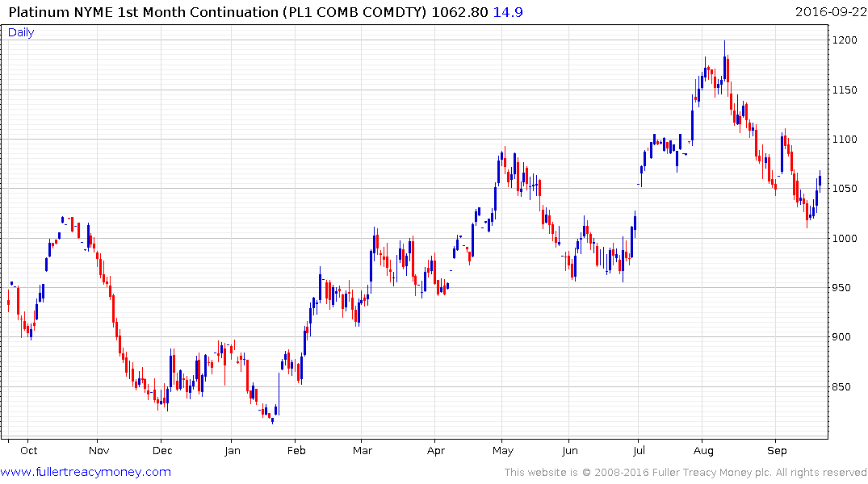Click the Sep label on the time axis

(x=778, y=451)
